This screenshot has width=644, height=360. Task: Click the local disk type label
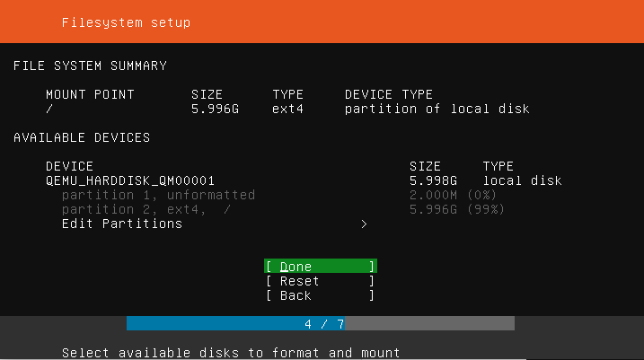(522, 180)
